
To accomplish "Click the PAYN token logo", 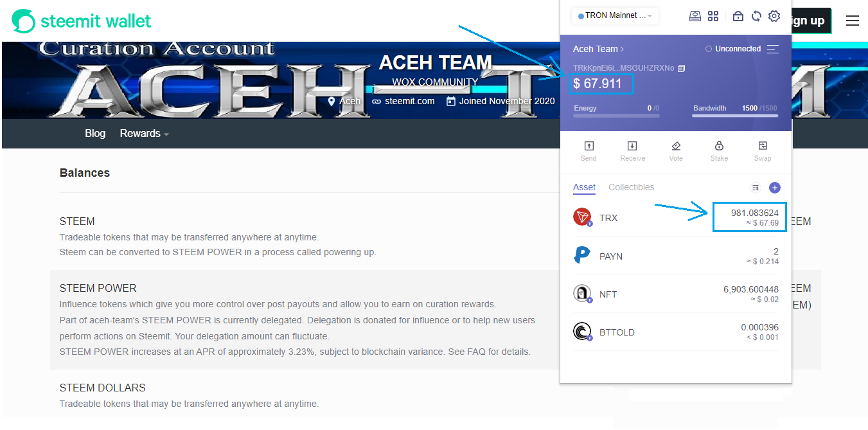I will coord(582,256).
